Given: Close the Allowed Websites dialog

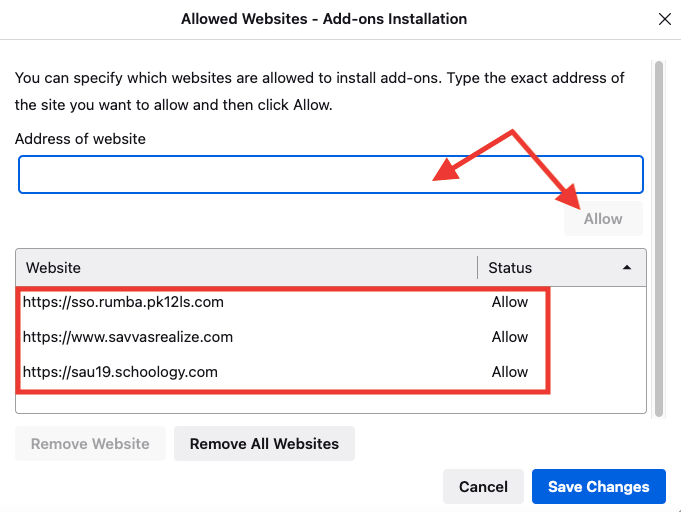Looking at the screenshot, I should 664,19.
